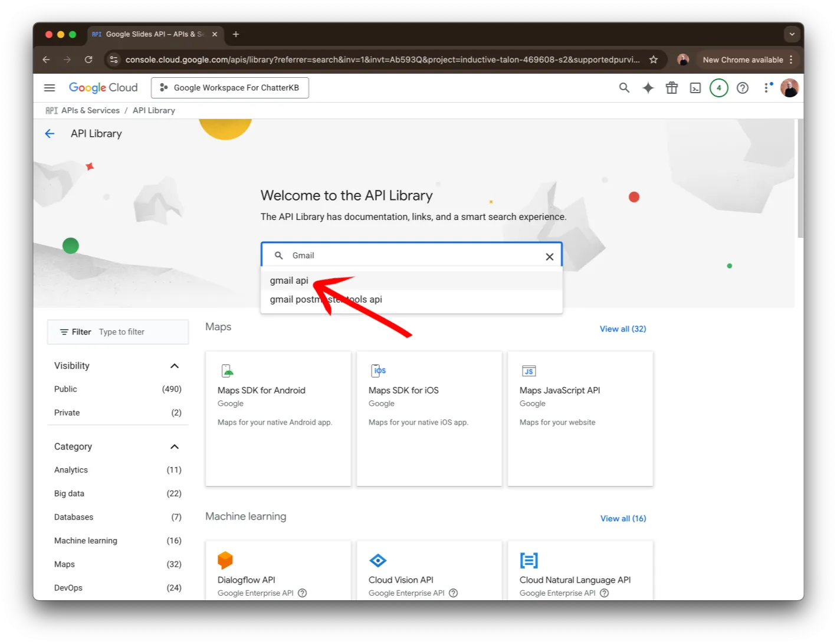Click the Google Cloud logo
This screenshot has width=837, height=644.
103,88
